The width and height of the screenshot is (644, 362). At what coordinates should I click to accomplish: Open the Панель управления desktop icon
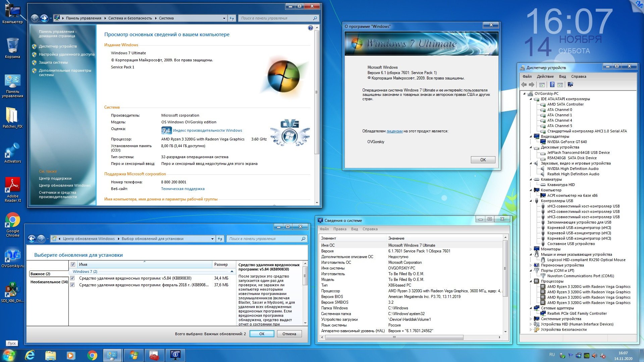click(12, 86)
